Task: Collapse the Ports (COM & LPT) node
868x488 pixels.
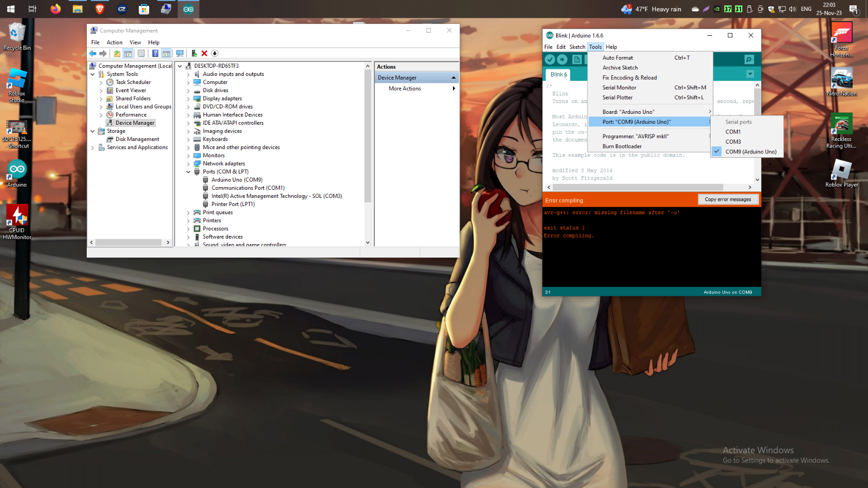Action: click(188, 172)
